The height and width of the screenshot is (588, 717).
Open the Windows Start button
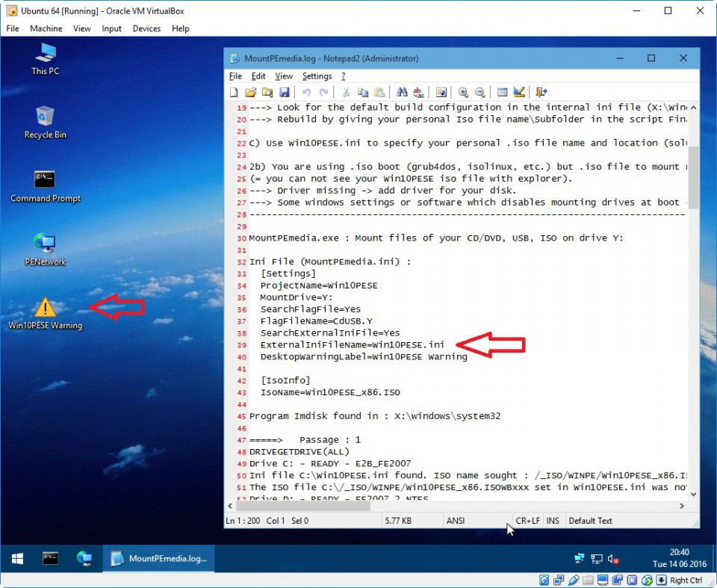point(17,559)
